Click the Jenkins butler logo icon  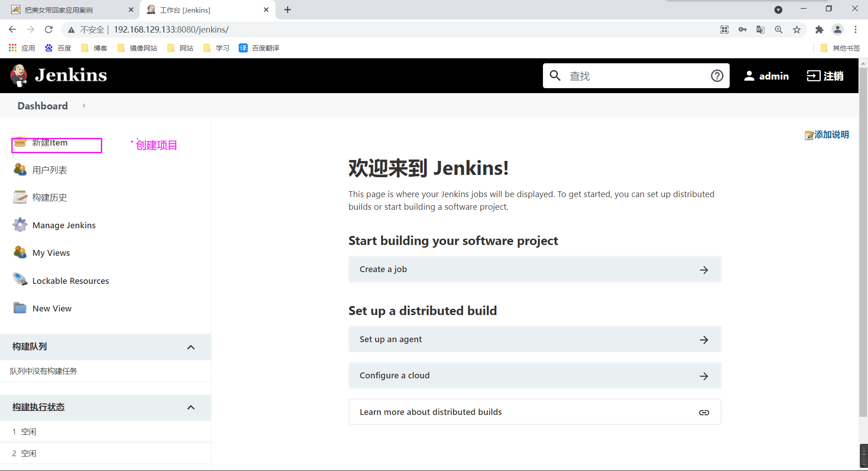point(19,75)
